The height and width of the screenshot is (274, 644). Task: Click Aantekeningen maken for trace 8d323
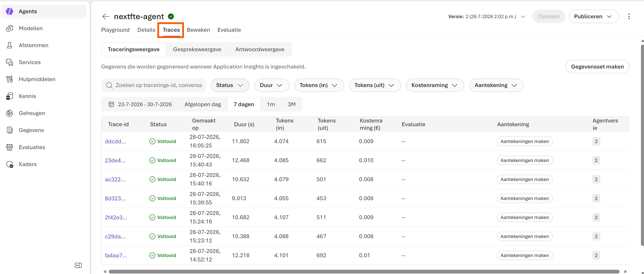(525, 198)
